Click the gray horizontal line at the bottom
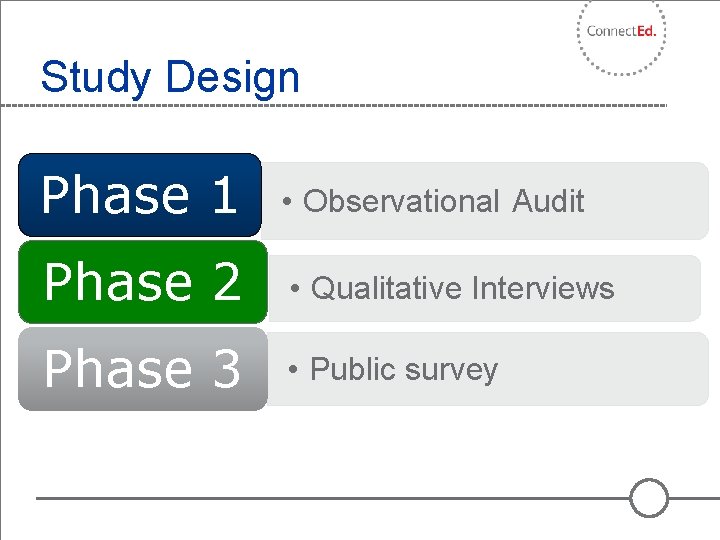Viewport: 720px width, 540px height. pos(330,497)
